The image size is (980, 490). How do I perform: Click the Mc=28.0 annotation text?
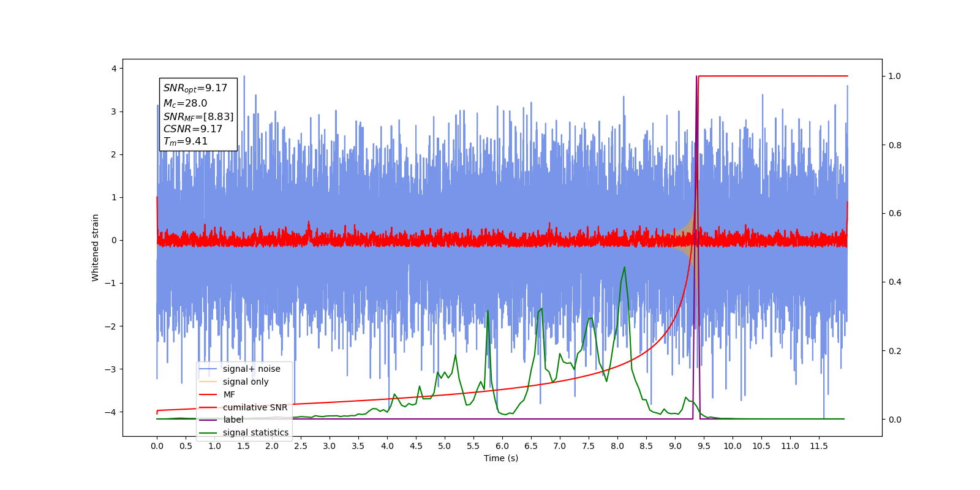185,104
